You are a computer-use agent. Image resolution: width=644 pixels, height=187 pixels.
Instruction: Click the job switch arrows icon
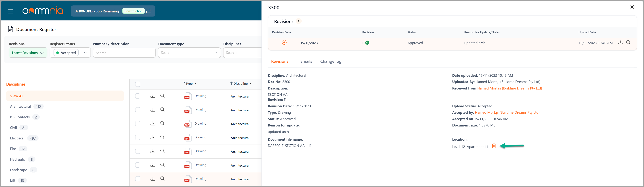point(148,11)
